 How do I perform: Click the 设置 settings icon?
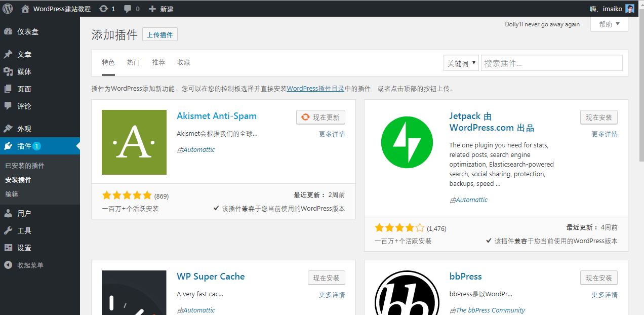[x=8, y=248]
